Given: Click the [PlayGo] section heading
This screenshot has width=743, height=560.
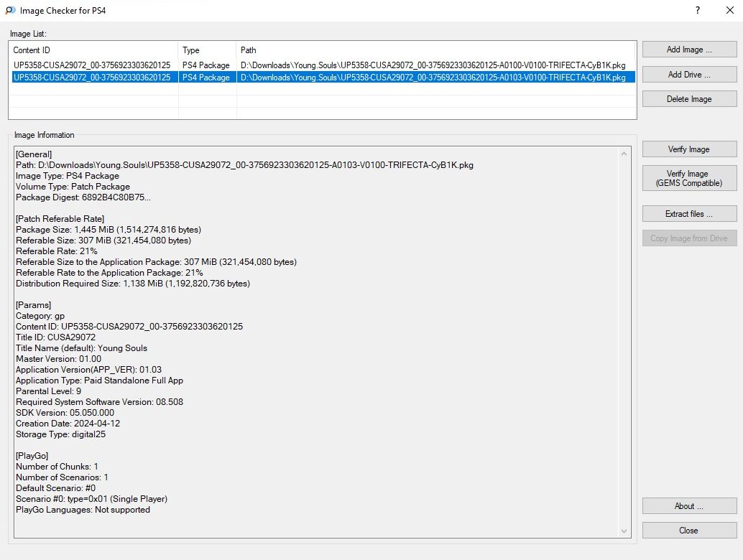Looking at the screenshot, I should pos(32,456).
